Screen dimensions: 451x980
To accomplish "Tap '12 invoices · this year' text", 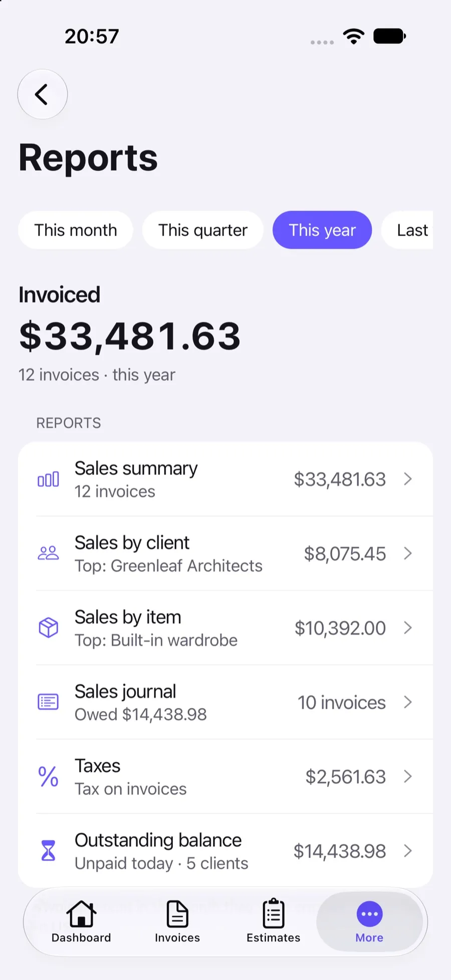I will pyautogui.click(x=97, y=375).
